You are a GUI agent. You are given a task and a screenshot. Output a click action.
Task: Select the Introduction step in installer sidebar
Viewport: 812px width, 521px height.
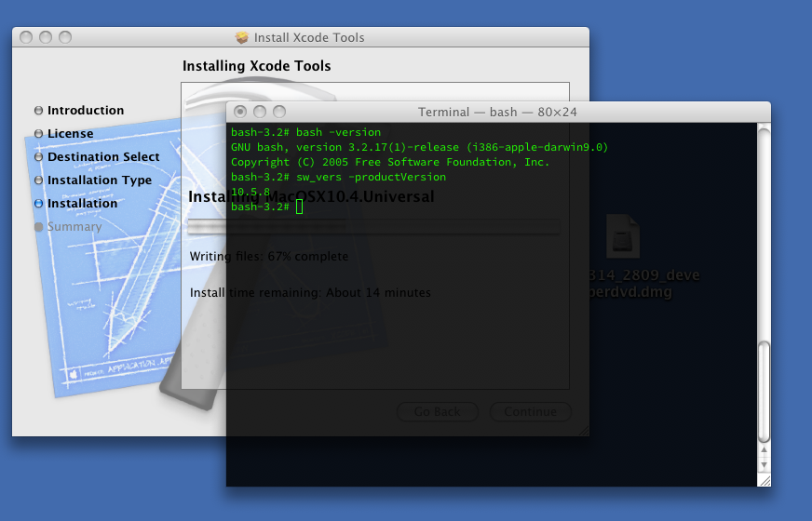[80, 110]
